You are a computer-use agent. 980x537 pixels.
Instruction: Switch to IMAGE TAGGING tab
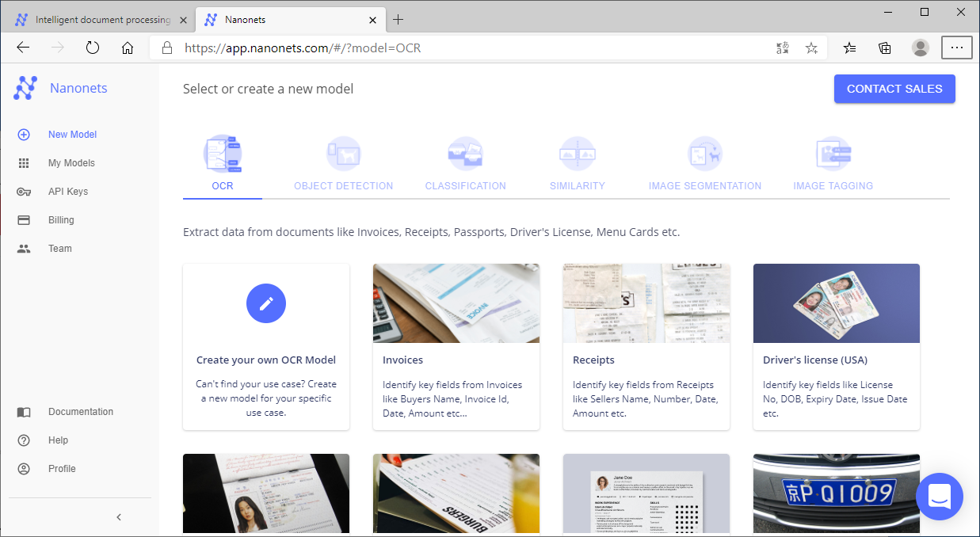833,186
